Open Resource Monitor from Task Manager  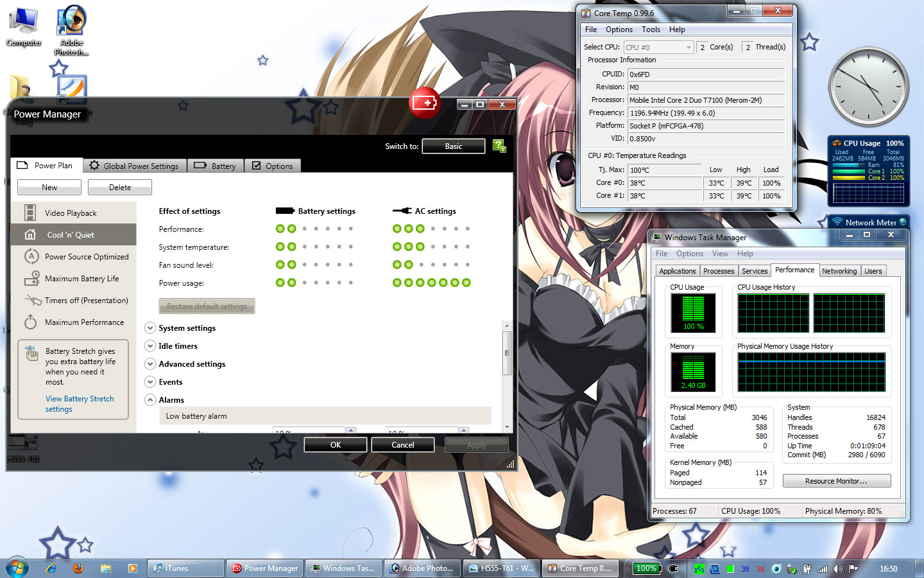836,481
